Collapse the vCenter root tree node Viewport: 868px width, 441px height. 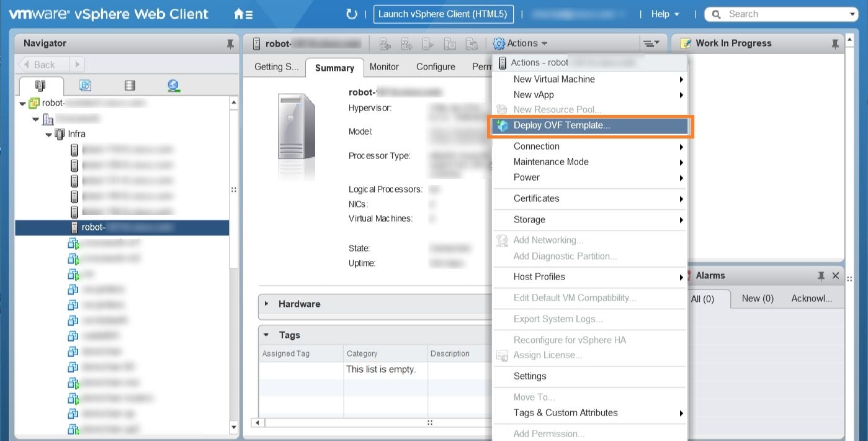click(x=23, y=104)
